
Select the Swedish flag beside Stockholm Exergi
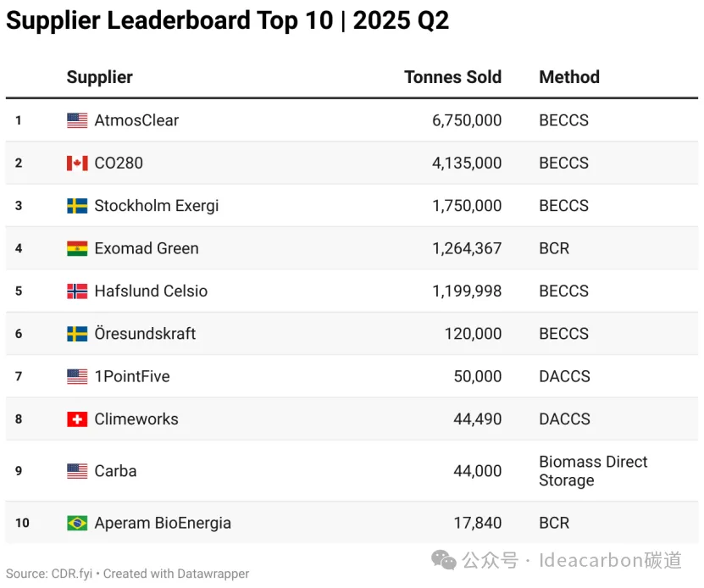pyautogui.click(x=77, y=206)
